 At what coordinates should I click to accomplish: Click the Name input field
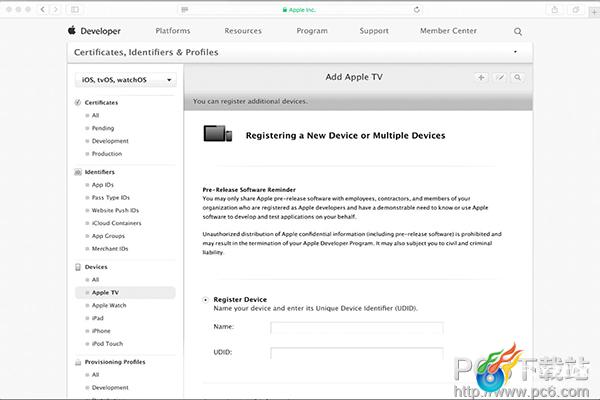357,328
